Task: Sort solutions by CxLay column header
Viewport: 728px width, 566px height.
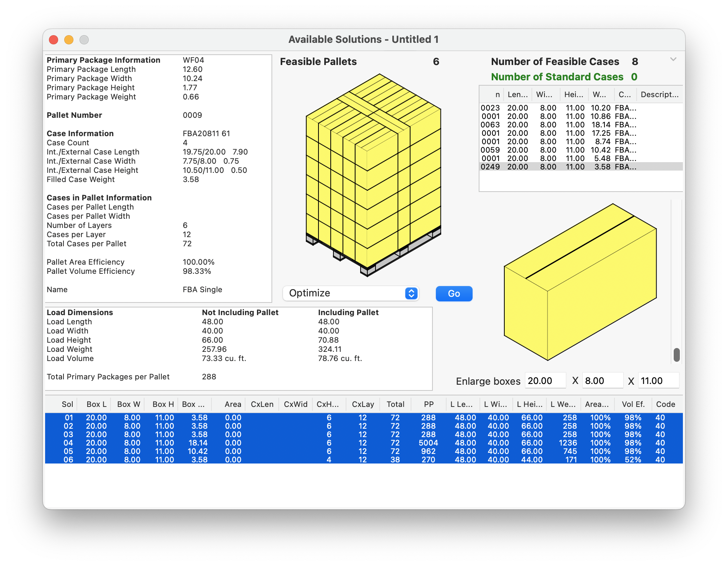Action: pos(363,404)
